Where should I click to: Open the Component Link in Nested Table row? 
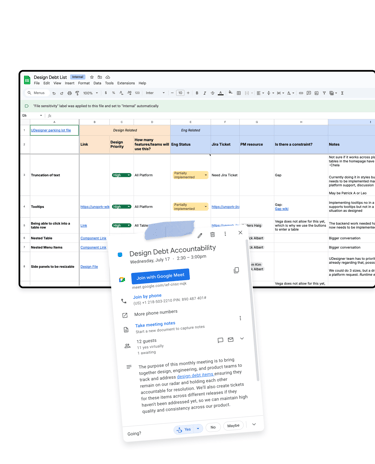93,238
